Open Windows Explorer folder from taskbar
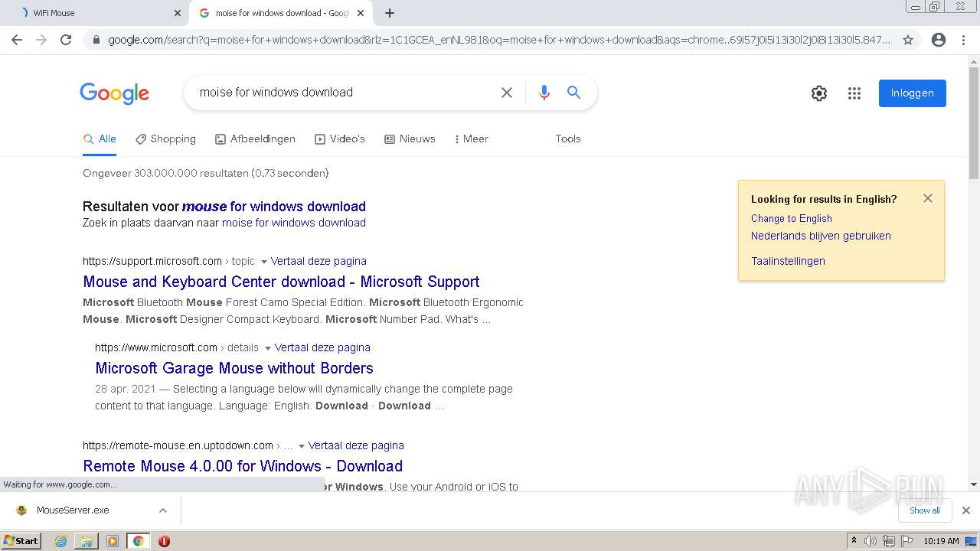980x551 pixels. click(87, 541)
